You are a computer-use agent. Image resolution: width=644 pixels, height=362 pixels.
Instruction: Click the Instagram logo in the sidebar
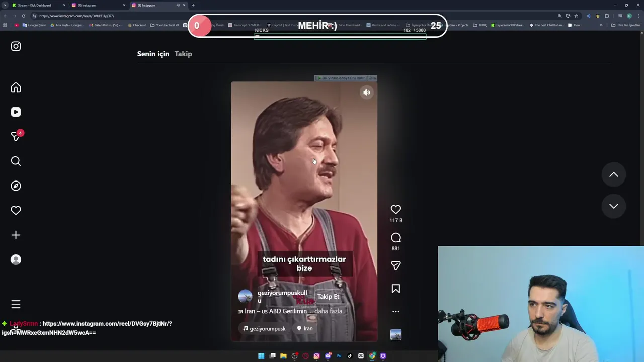click(16, 46)
